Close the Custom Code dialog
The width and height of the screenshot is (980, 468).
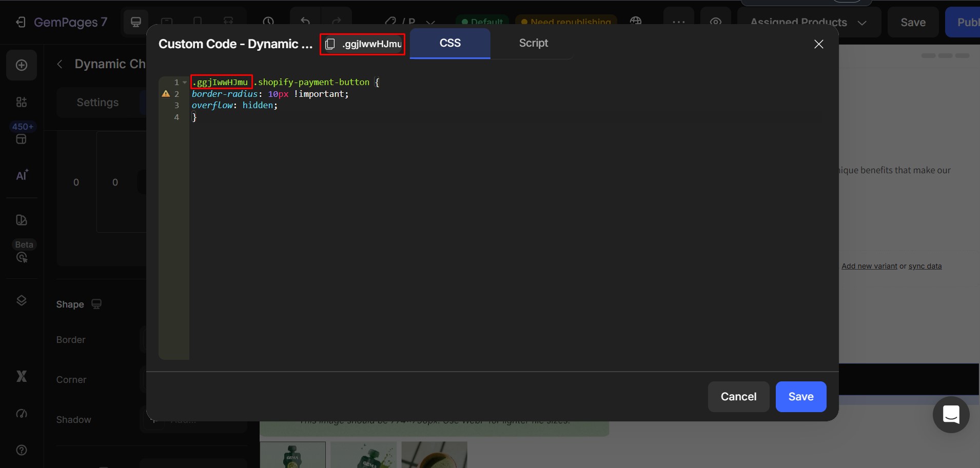[819, 44]
